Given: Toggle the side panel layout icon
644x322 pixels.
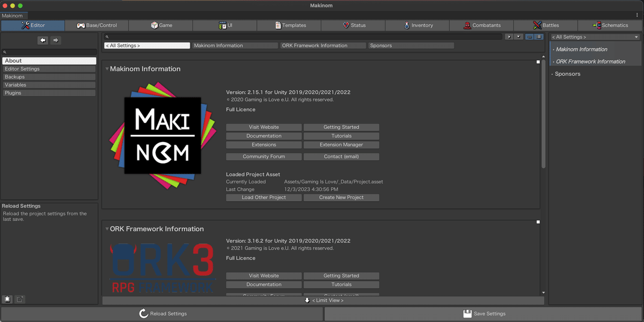Looking at the screenshot, I should [539, 36].
